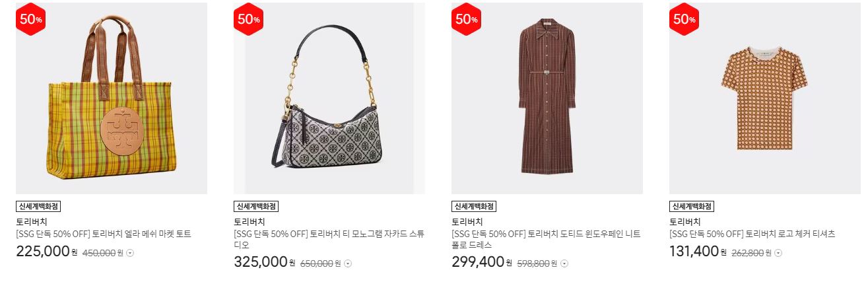Open the 도티드 윈도우페인 니트 폴로 드레스 link
868x282 pixels.
click(546, 239)
